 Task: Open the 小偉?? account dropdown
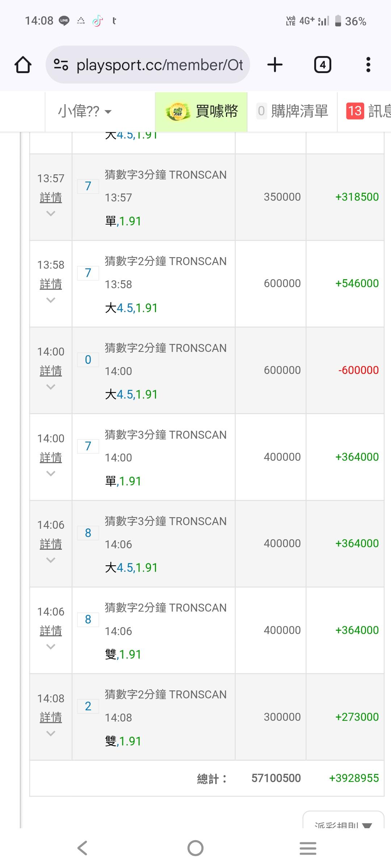(x=85, y=112)
